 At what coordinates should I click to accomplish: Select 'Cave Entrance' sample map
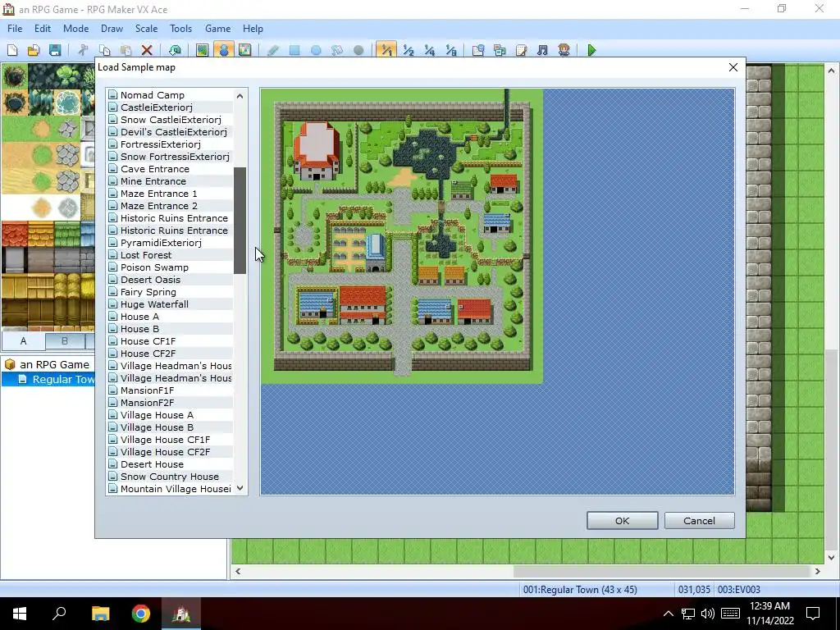(x=154, y=169)
